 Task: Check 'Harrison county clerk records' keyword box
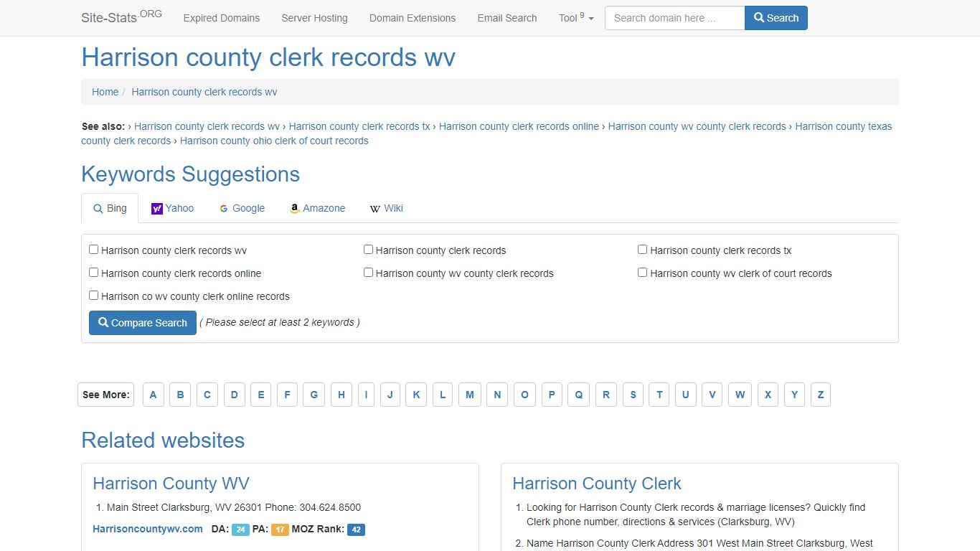click(368, 250)
